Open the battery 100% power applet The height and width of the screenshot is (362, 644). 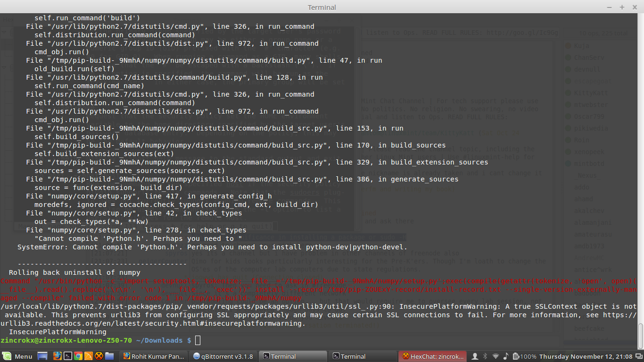coord(524,356)
